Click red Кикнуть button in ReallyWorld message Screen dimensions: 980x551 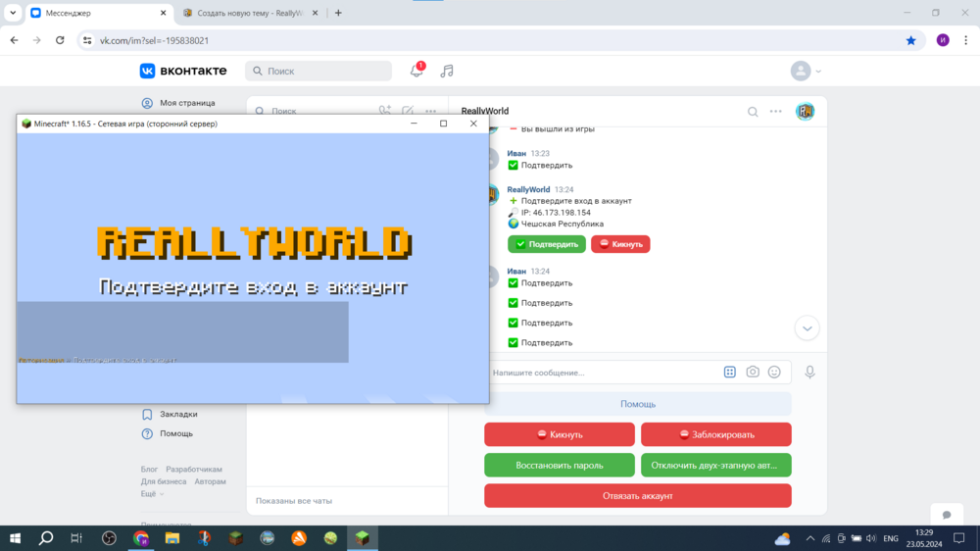(620, 244)
